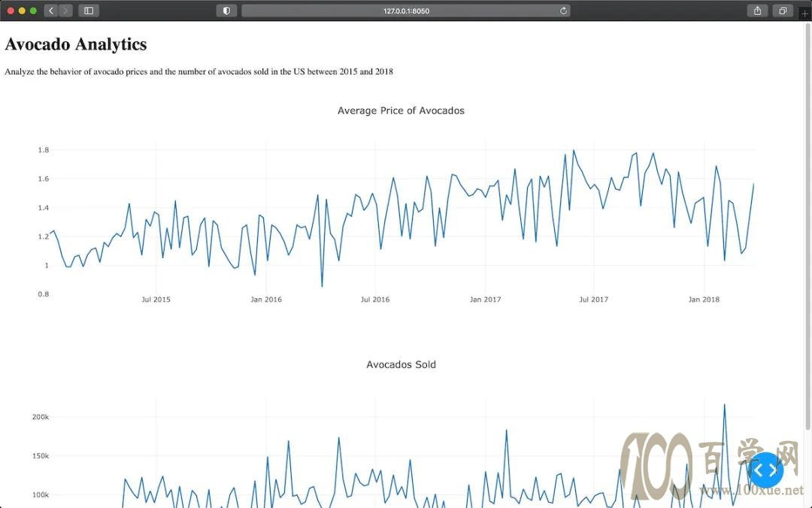Click the Avocados Sold chart title

[x=401, y=364]
